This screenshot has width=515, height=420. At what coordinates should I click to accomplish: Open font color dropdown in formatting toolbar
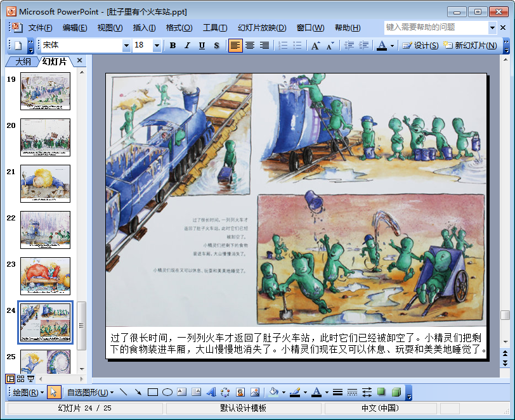click(392, 46)
